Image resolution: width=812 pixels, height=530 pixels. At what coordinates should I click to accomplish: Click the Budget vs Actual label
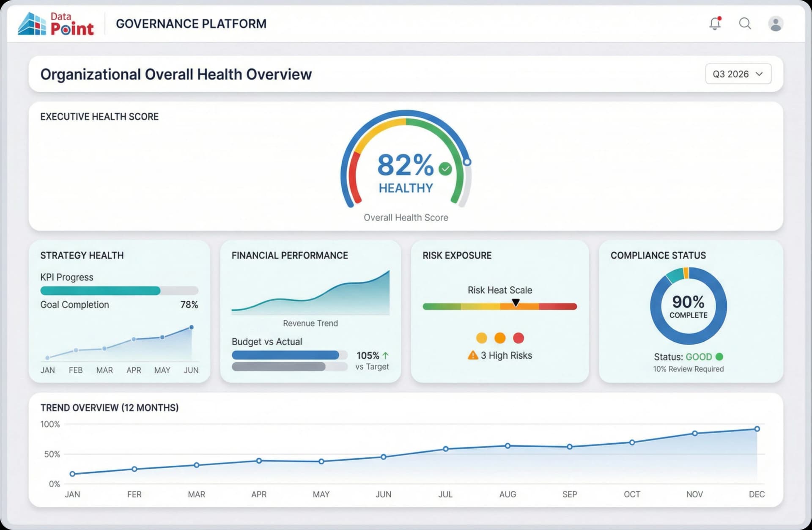point(267,341)
